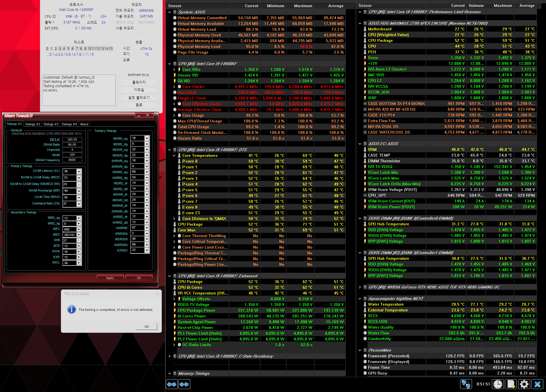Click the lightning icon beside +12V
The image size is (546, 392).
coord(365,63)
